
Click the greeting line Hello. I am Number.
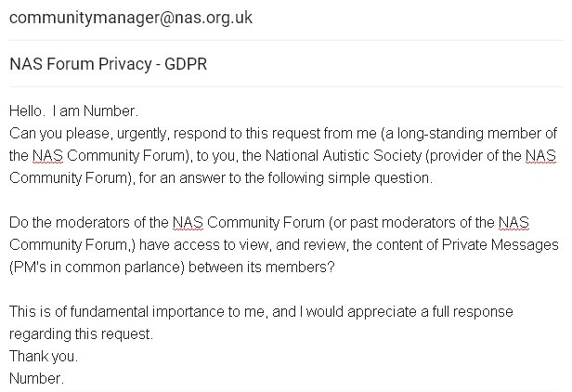tap(73, 111)
